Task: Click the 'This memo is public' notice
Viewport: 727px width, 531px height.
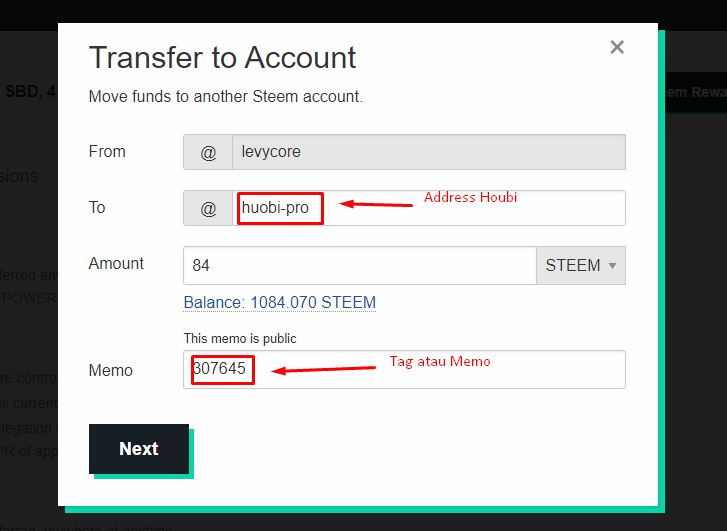Action: (x=240, y=339)
